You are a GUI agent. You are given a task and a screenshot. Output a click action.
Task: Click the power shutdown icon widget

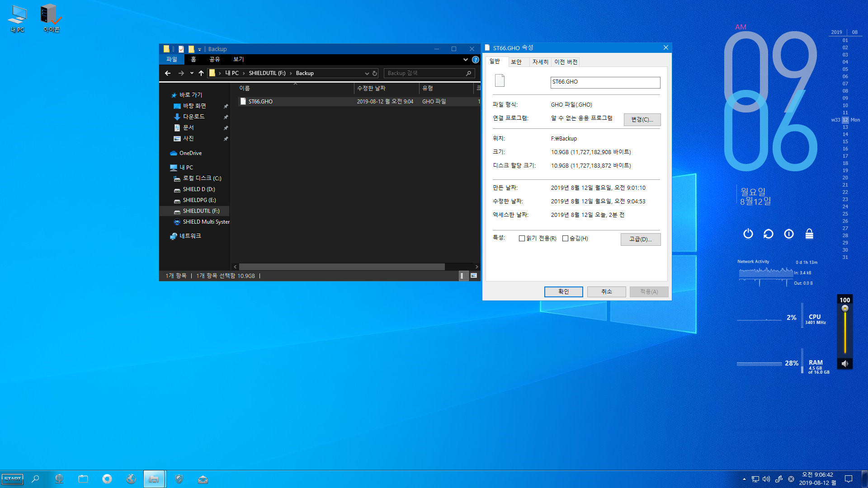click(748, 234)
